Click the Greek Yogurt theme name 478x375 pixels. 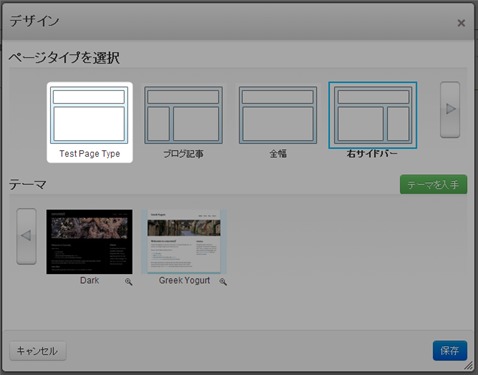[x=184, y=280]
